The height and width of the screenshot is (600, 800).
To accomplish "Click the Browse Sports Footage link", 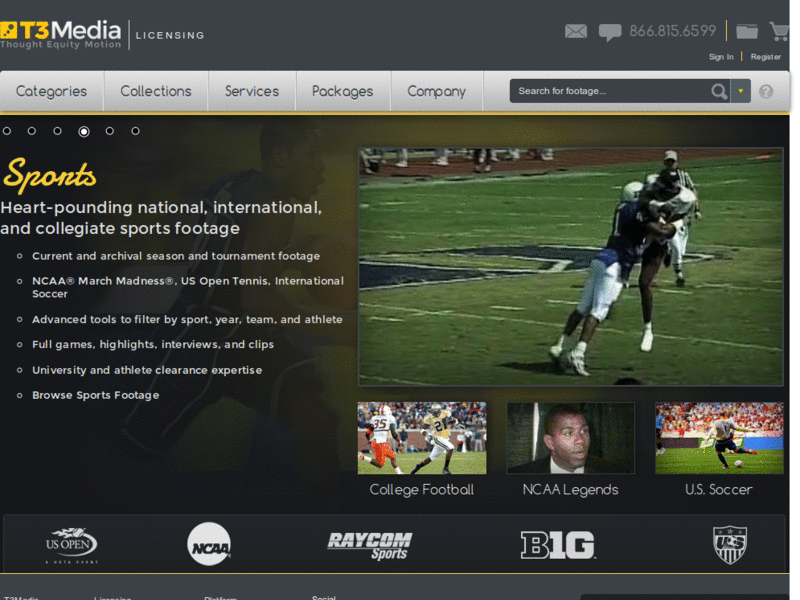I will pyautogui.click(x=95, y=395).
